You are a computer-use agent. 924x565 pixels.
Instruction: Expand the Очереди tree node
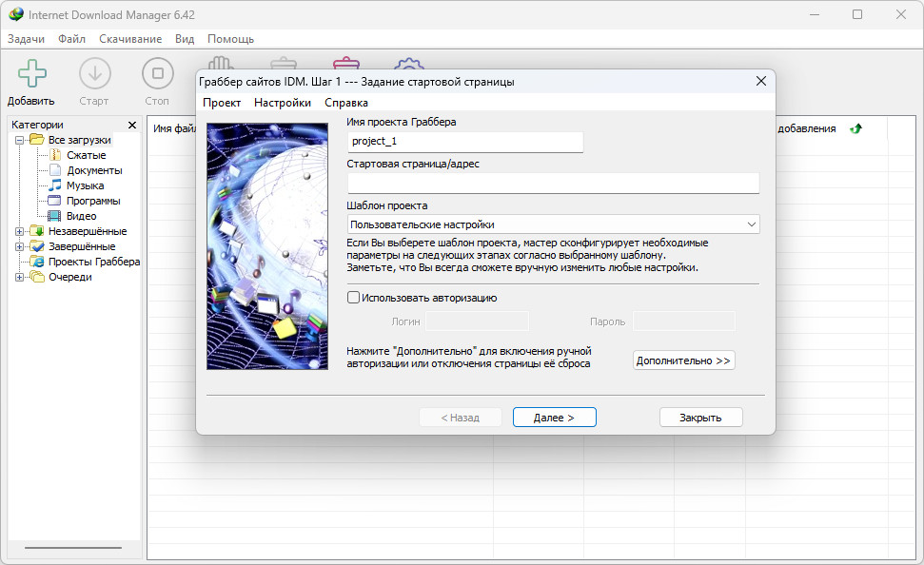coord(19,277)
